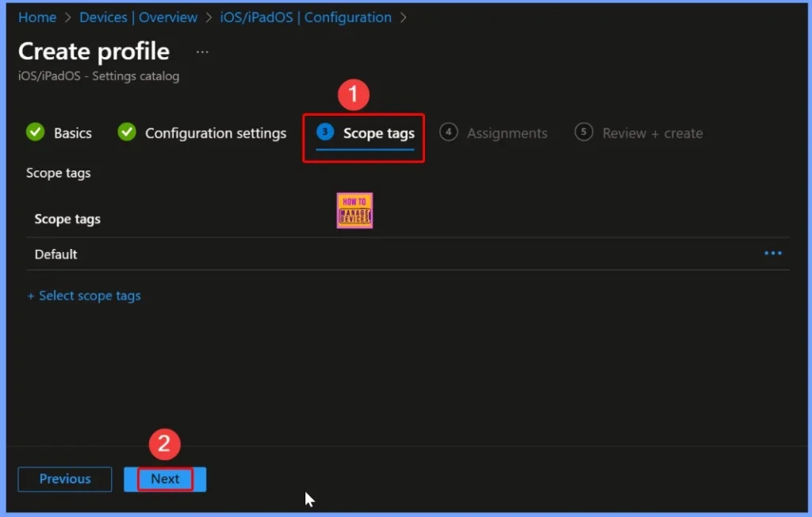Select the Scope tags tab
The image size is (812, 517).
point(378,135)
